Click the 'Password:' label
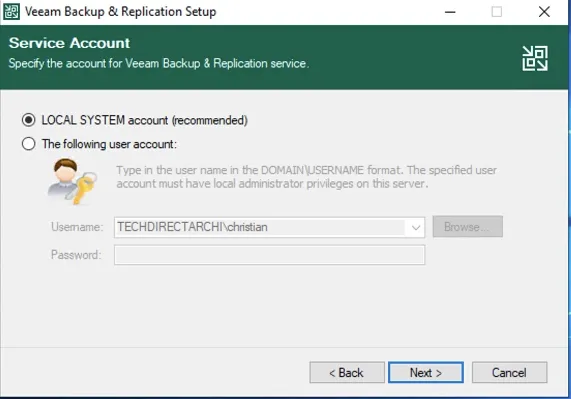Image resolution: width=571 pixels, height=399 pixels. coord(76,255)
